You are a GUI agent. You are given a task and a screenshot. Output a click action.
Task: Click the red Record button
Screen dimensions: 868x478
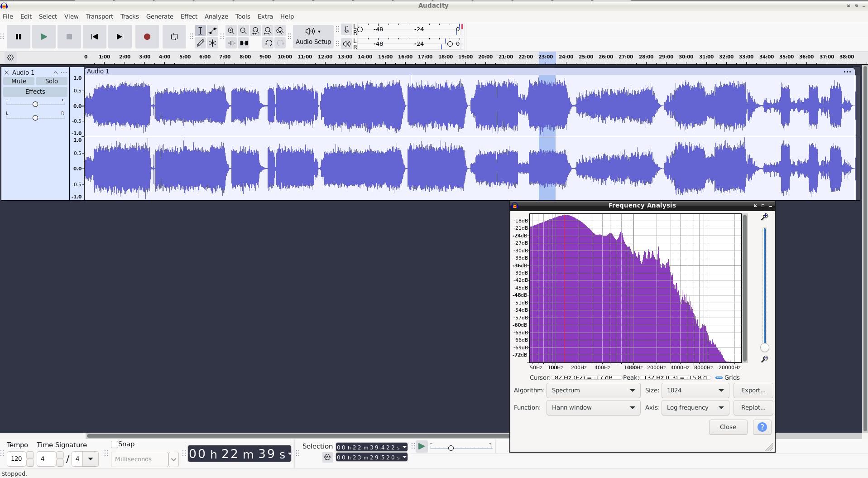[147, 37]
